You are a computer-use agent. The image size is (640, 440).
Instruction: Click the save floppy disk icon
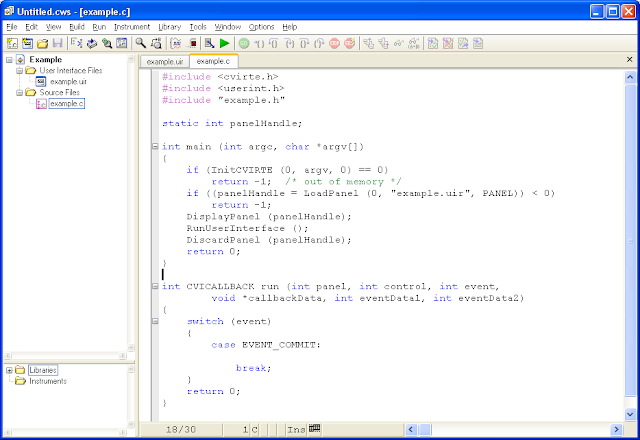(x=58, y=43)
